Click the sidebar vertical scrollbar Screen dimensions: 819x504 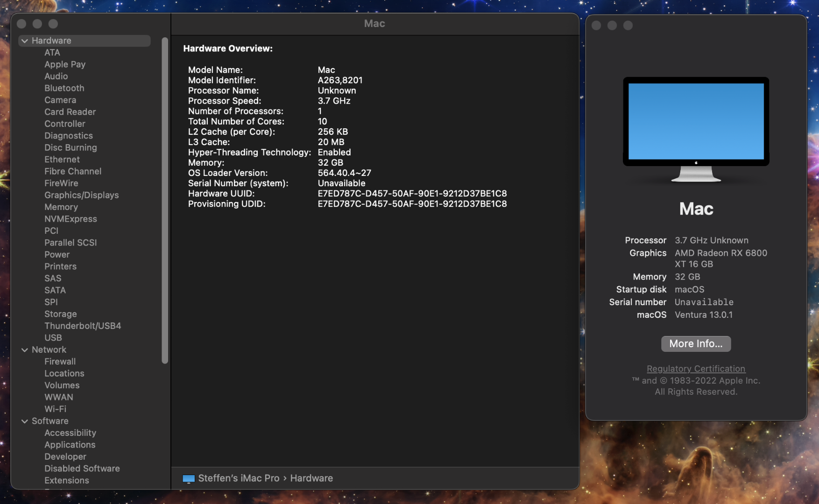coord(164,200)
